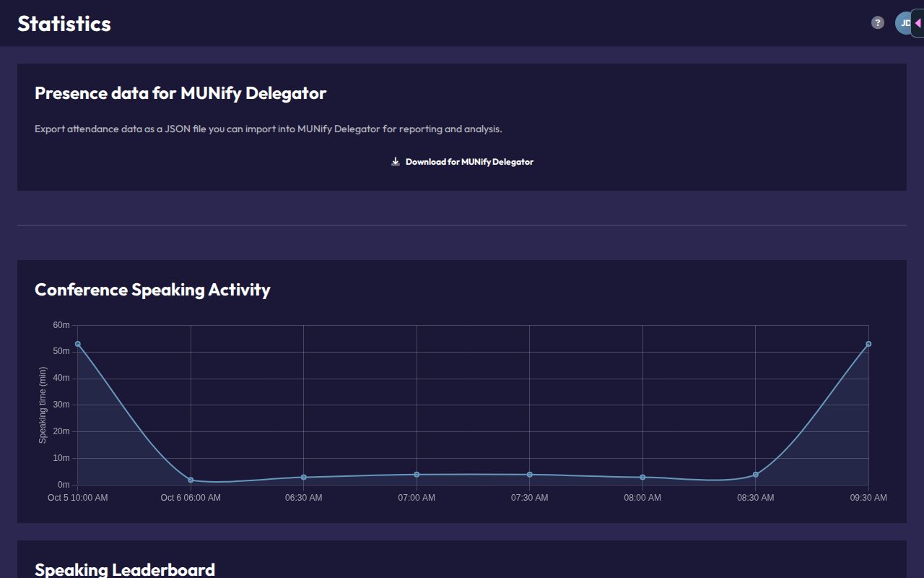The width and height of the screenshot is (924, 578).
Task: Click the 0m y-axis label
Action: point(64,485)
